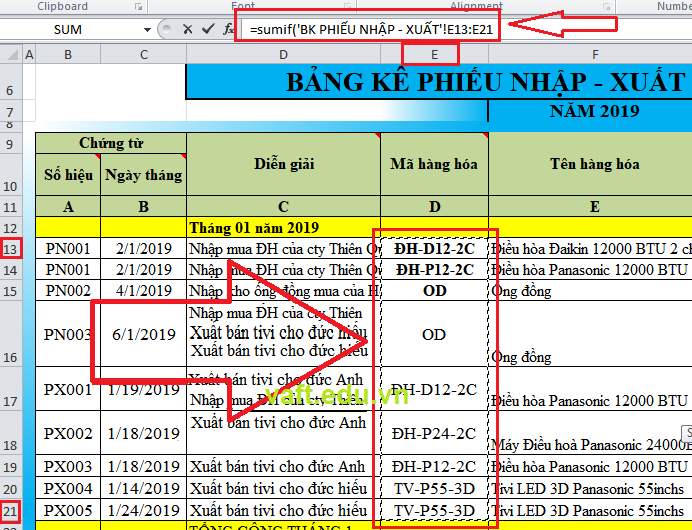Click Máy Điều hoà Panasonic 24000 cell
Screen dimensions: 692x530
590,433
